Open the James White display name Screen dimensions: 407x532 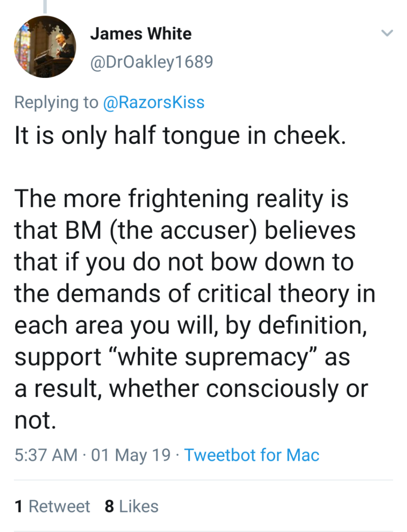pos(141,34)
